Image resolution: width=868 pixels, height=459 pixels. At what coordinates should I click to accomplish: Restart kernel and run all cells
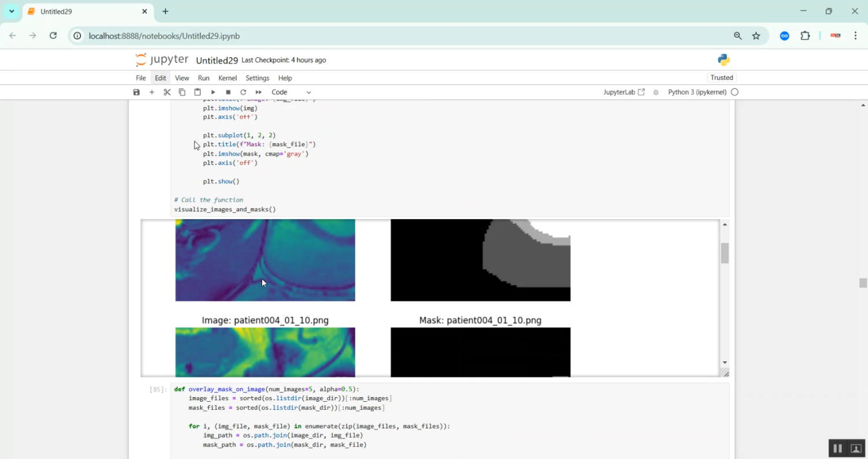(259, 92)
